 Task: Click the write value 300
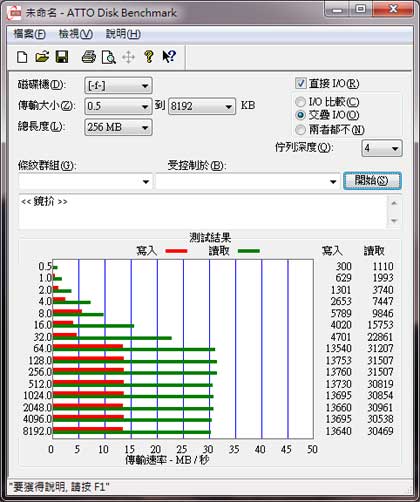pyautogui.click(x=343, y=266)
